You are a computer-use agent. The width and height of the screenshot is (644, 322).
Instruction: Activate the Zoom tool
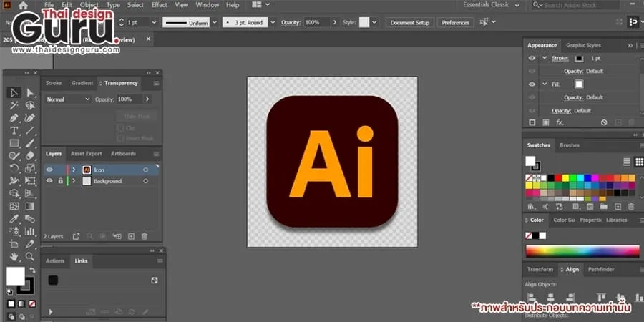pos(30,257)
